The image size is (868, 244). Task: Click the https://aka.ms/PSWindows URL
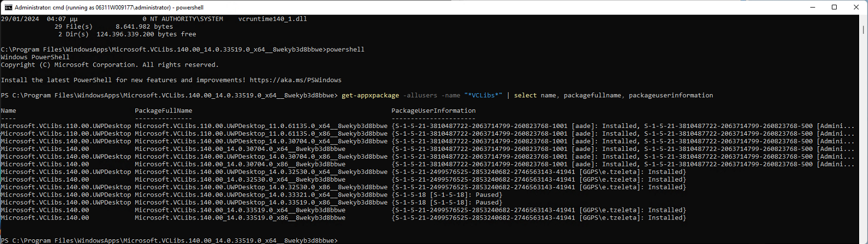[x=296, y=80]
